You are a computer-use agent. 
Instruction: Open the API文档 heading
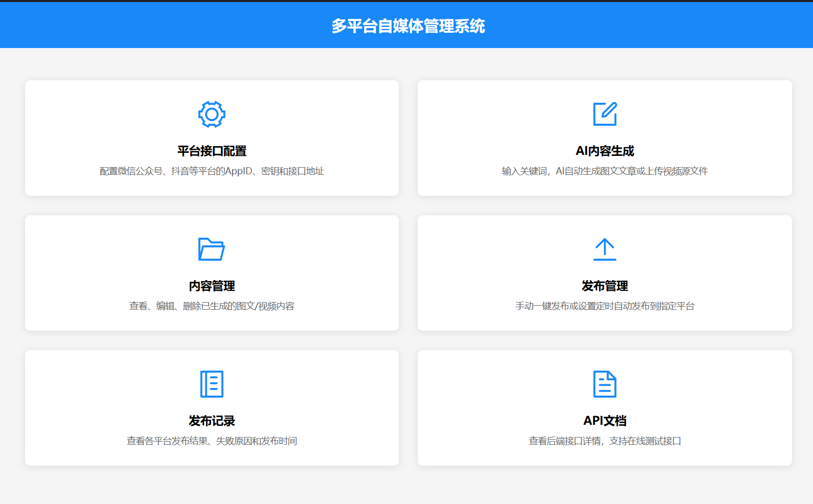(604, 421)
